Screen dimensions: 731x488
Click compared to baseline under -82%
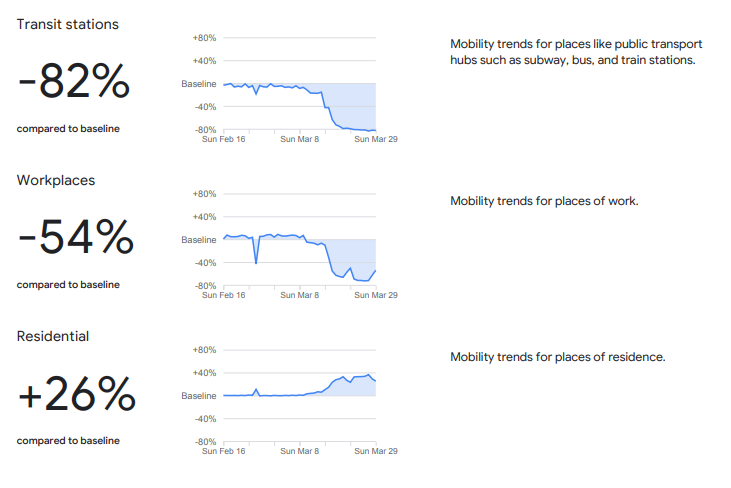point(68,129)
